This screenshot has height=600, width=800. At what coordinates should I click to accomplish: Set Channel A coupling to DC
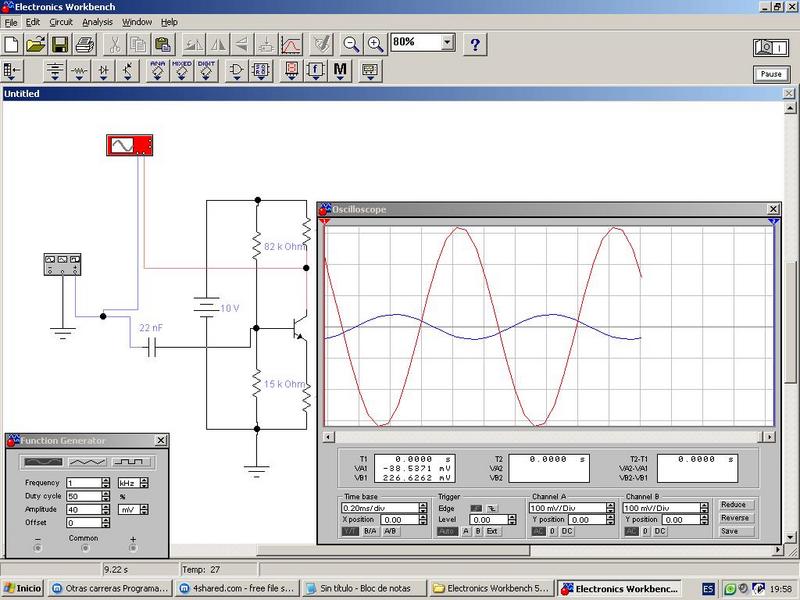tap(567, 531)
